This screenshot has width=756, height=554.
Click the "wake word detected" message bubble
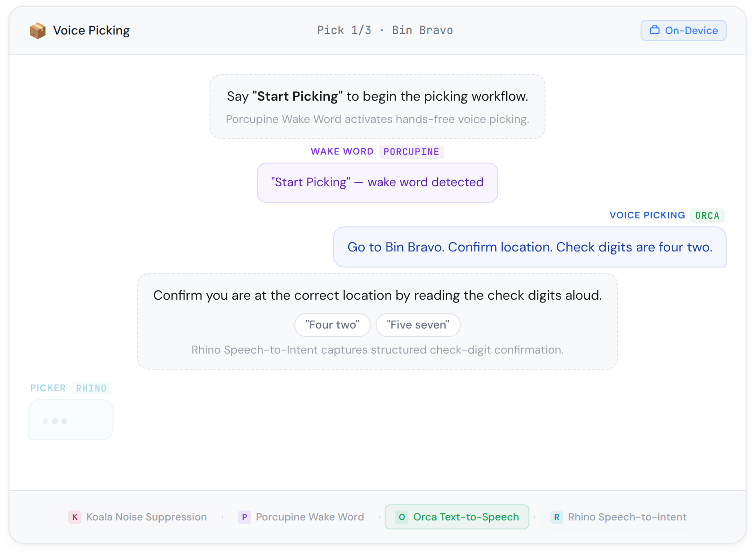[x=377, y=182]
